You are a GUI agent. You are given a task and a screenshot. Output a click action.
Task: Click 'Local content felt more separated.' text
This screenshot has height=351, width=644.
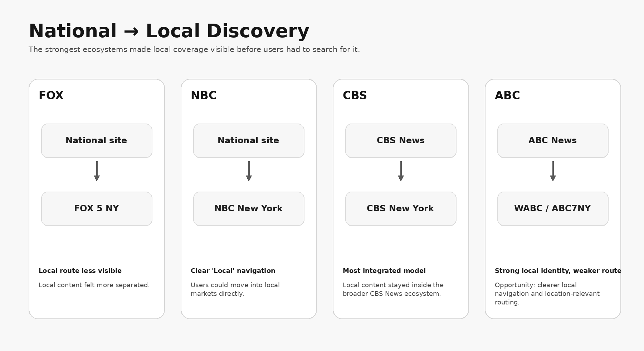tap(94, 285)
